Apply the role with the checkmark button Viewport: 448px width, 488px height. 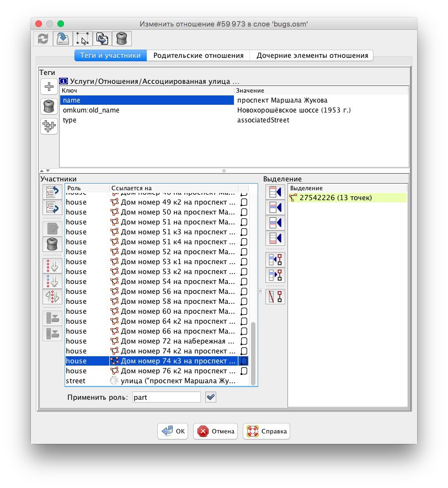pos(210,397)
